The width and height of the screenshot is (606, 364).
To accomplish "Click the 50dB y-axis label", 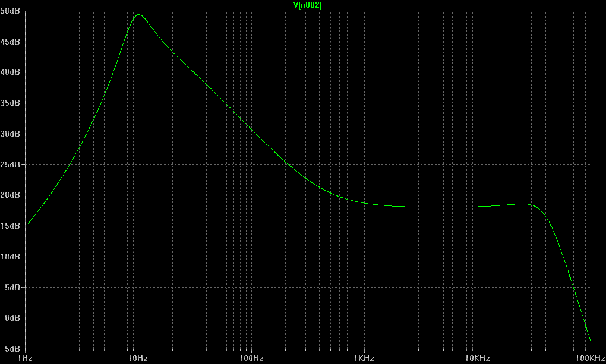I will (x=10, y=11).
